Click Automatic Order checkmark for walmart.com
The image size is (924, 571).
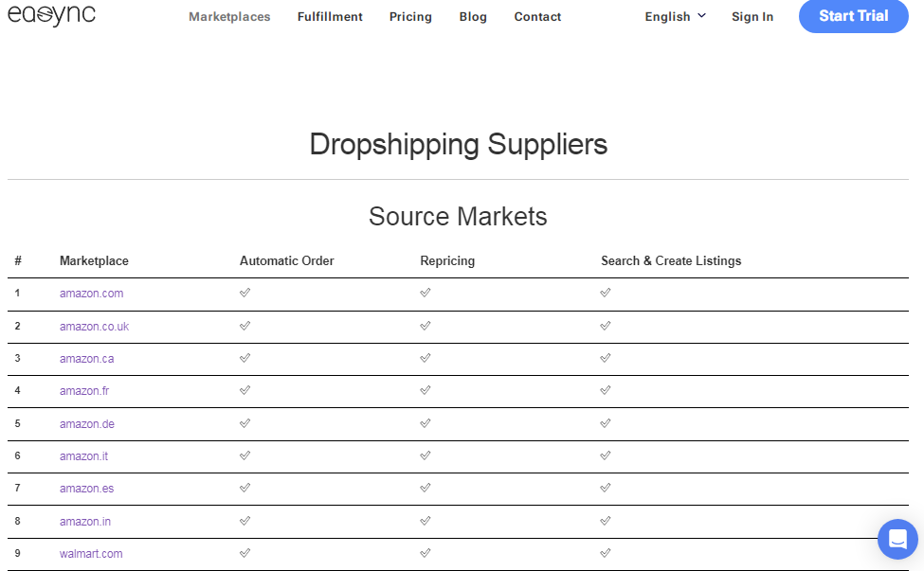tap(245, 553)
